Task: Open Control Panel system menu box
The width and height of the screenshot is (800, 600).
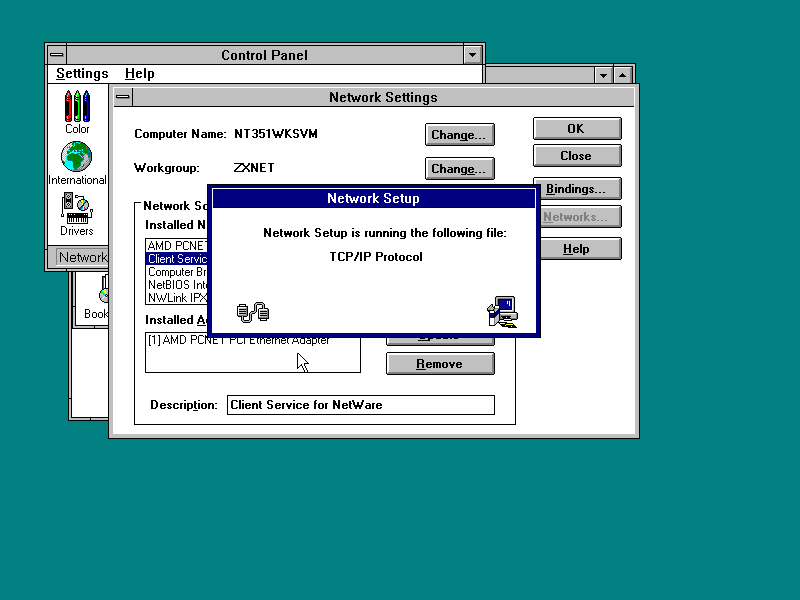Action: 57,55
